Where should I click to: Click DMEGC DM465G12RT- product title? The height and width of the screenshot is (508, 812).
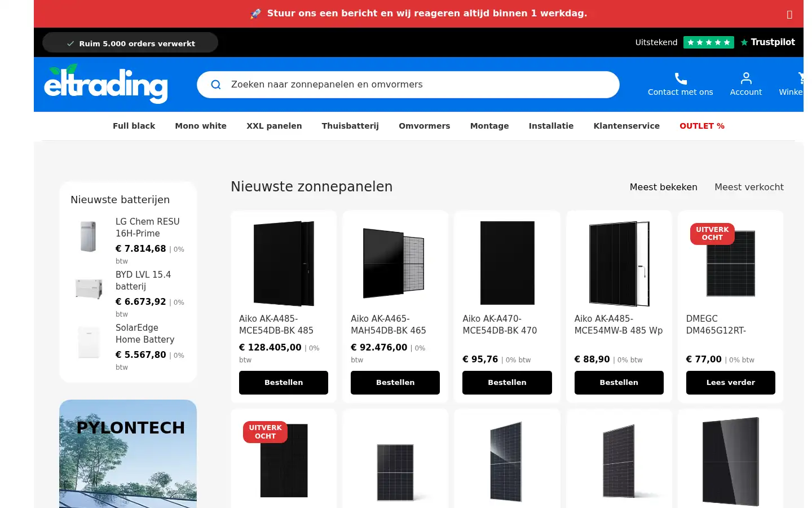(716, 325)
